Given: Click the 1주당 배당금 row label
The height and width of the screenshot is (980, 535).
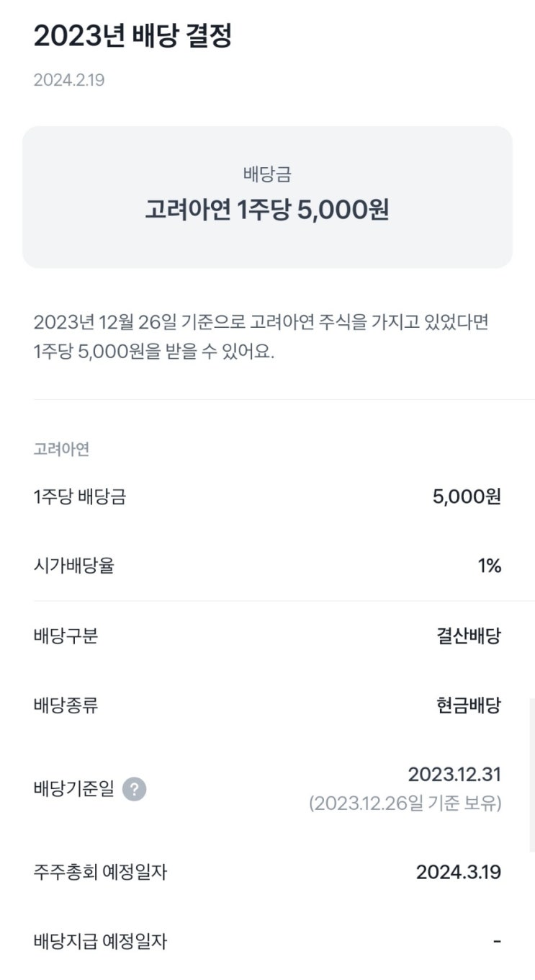Looking at the screenshot, I should [79, 496].
